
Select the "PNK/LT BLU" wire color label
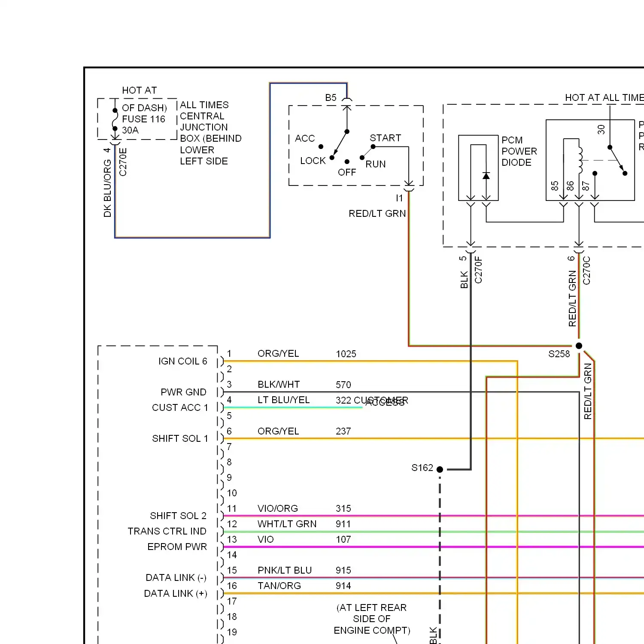285,570
